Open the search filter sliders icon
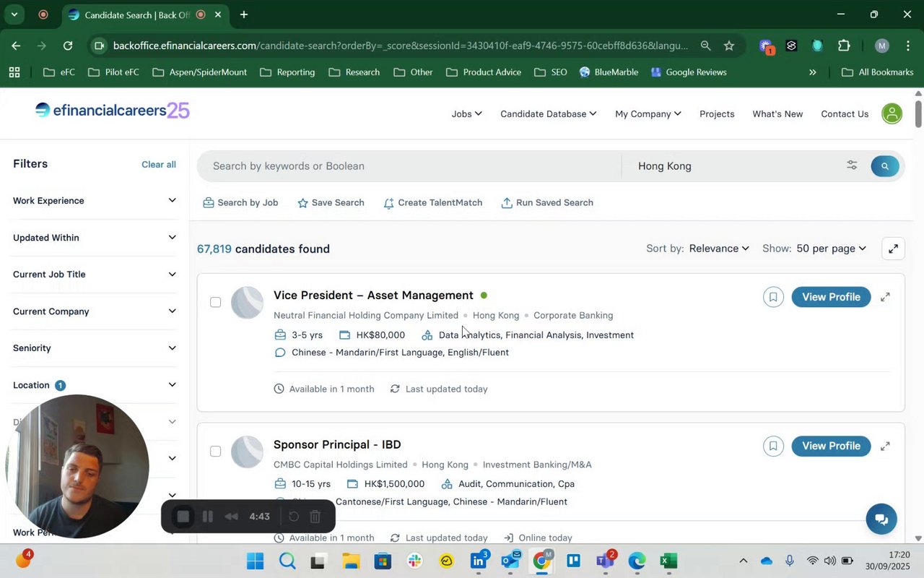The image size is (924, 578). pos(852,165)
